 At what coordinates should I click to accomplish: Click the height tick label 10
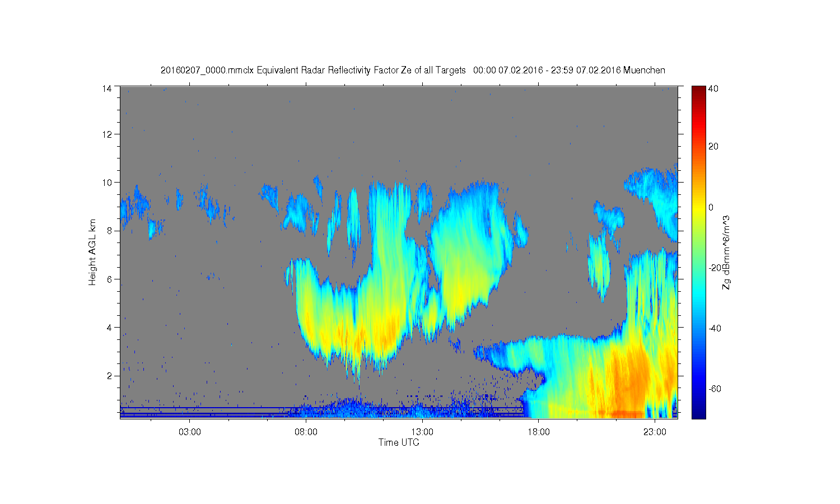point(107,183)
